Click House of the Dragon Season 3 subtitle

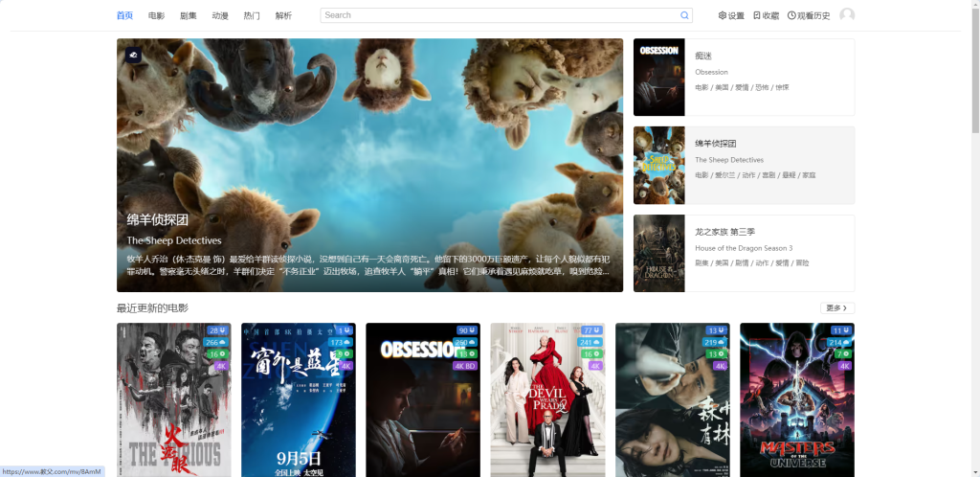(744, 248)
